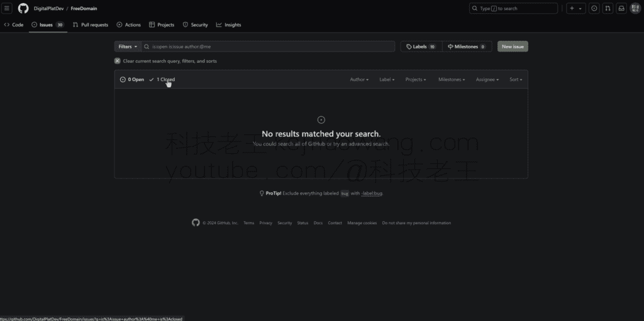Open the Milestones button
644x321 pixels.
point(467,46)
